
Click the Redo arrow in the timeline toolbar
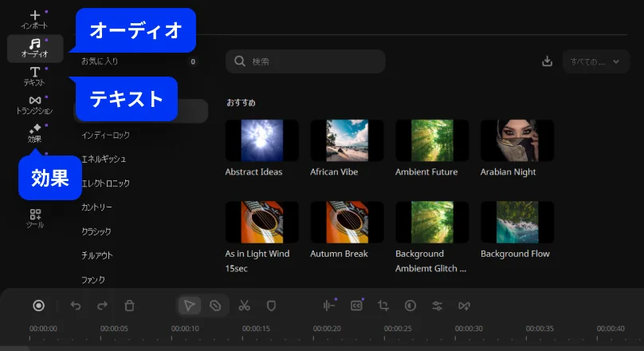tap(102, 306)
